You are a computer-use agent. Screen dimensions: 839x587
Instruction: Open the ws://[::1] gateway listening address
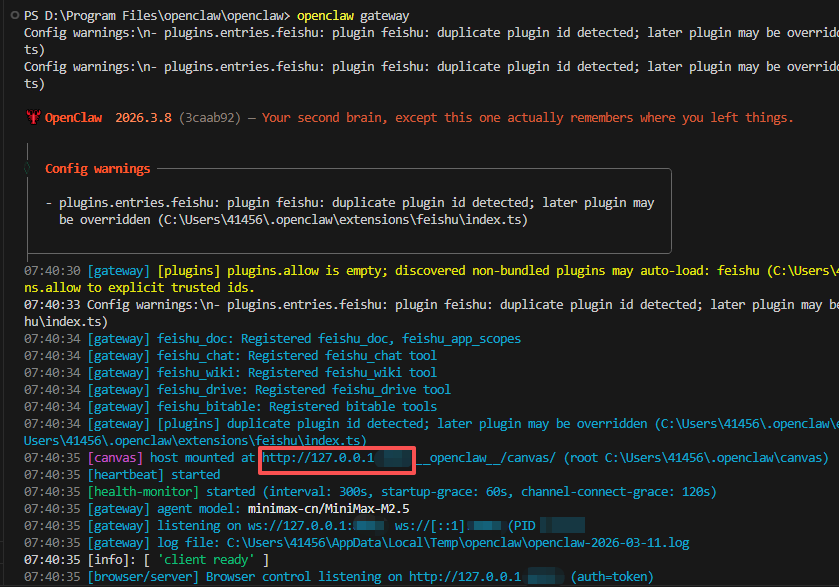click(x=430, y=526)
